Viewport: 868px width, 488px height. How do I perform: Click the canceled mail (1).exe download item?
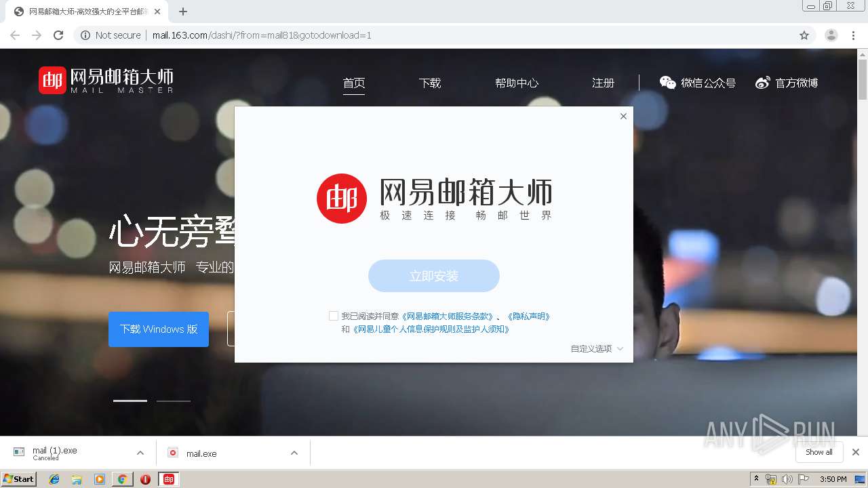(54, 453)
